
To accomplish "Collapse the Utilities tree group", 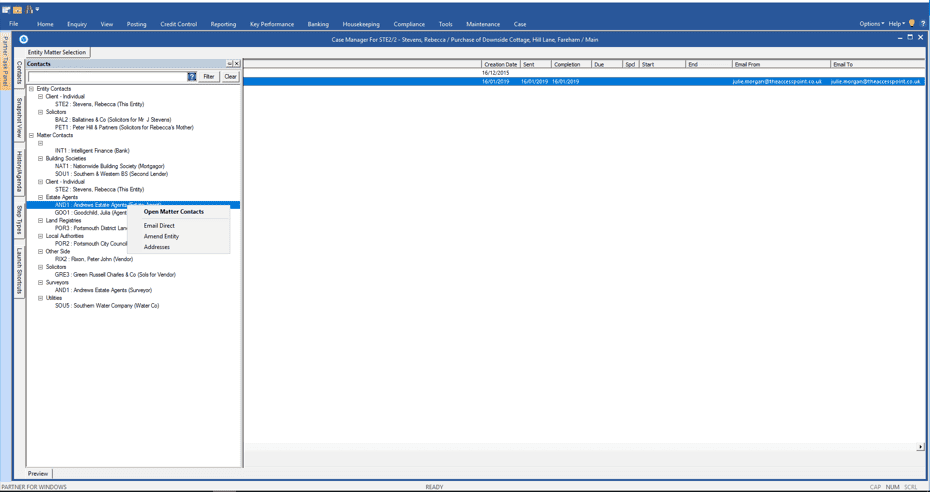I will [x=41, y=298].
